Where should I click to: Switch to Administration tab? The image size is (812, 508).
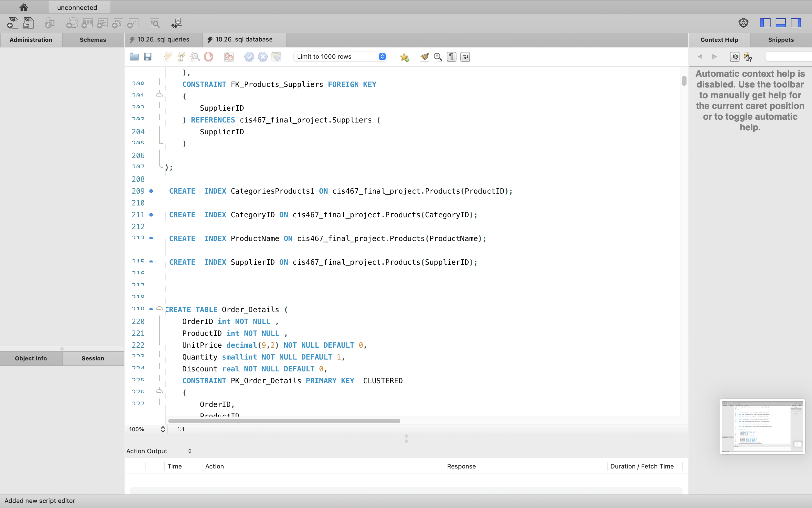pos(31,40)
